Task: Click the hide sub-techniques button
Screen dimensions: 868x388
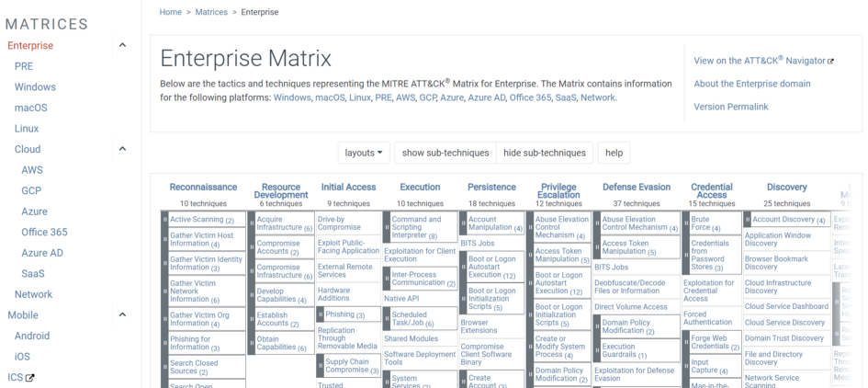Action: [545, 153]
